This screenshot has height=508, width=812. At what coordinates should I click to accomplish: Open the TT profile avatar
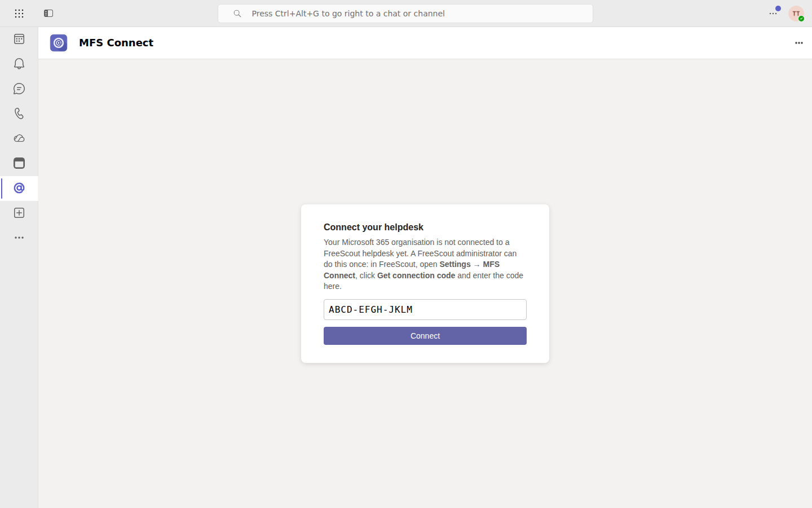796,14
